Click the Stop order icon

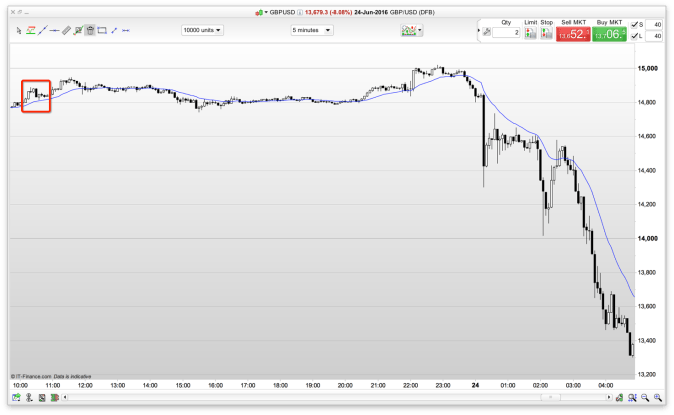tap(546, 35)
